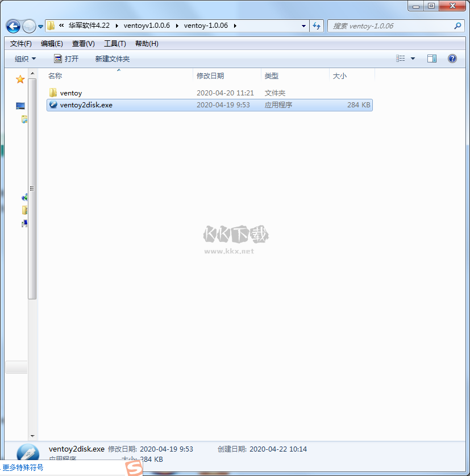Expand the 组织 (Organize) dropdown
470x476 pixels.
tap(26, 58)
